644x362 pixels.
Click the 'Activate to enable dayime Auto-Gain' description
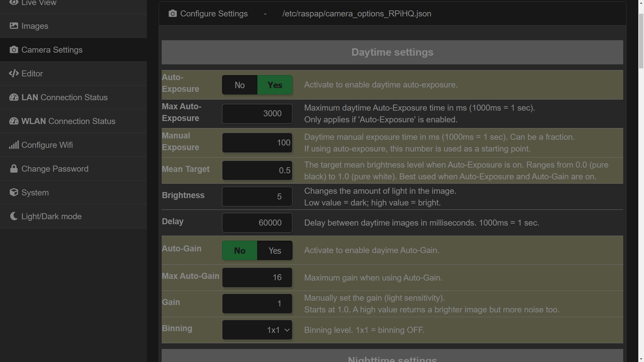pyautogui.click(x=372, y=250)
